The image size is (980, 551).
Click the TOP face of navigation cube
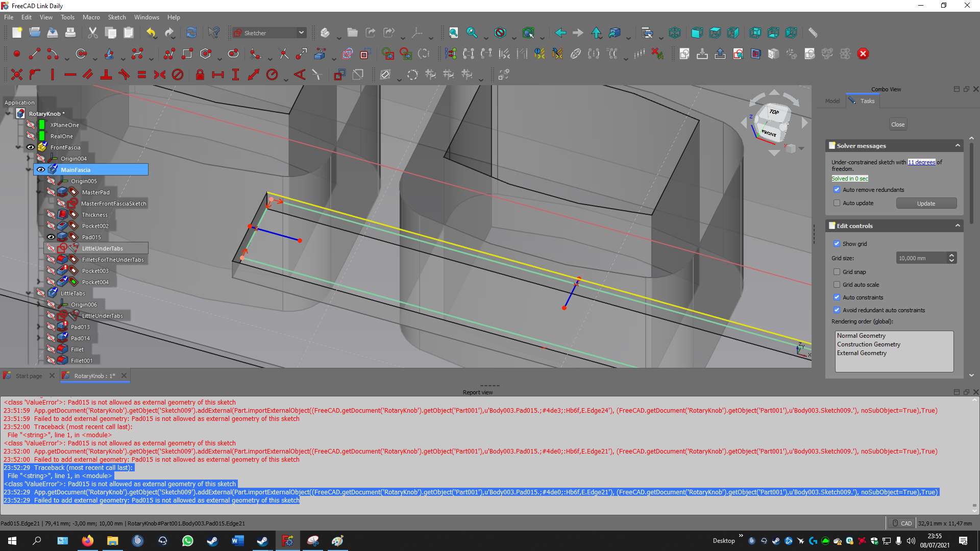click(x=774, y=112)
